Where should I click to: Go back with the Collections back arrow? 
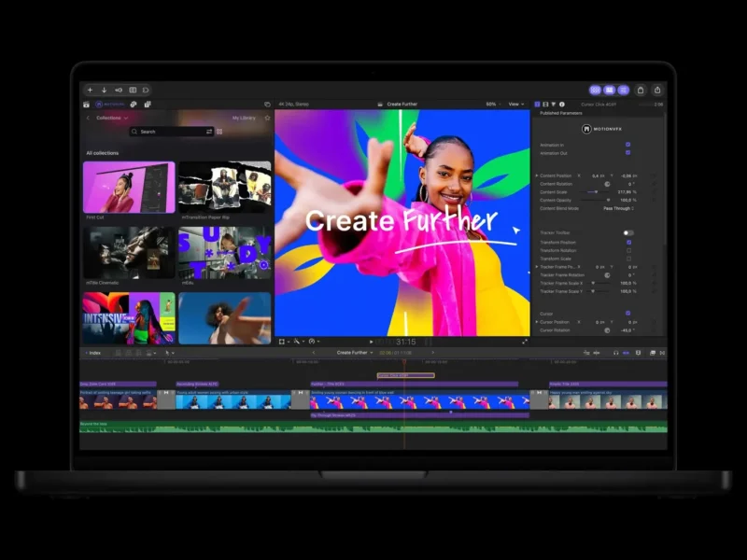click(x=88, y=118)
